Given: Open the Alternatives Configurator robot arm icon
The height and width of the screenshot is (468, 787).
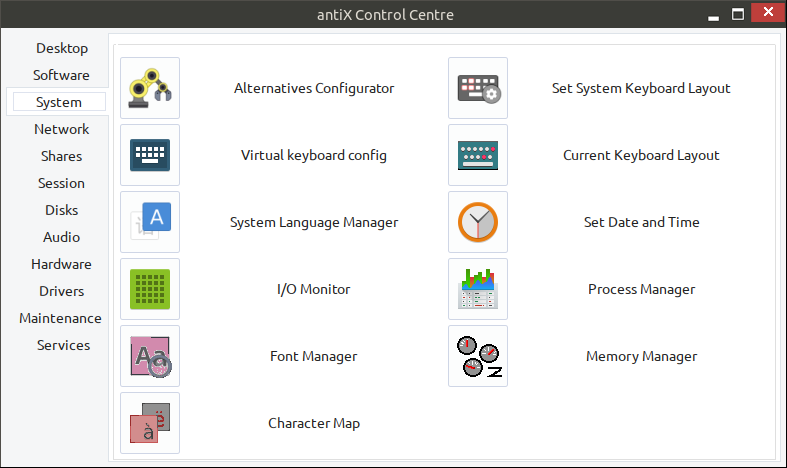Looking at the screenshot, I should (150, 88).
